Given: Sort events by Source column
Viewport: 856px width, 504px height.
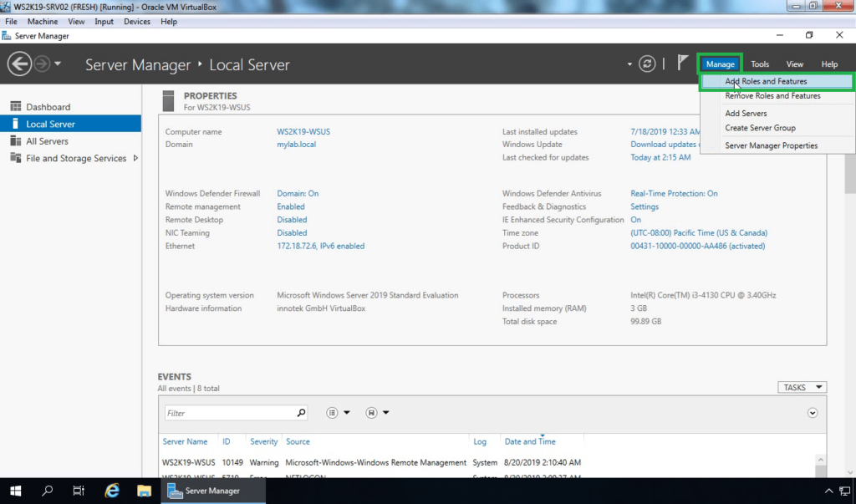Looking at the screenshot, I should (x=298, y=442).
